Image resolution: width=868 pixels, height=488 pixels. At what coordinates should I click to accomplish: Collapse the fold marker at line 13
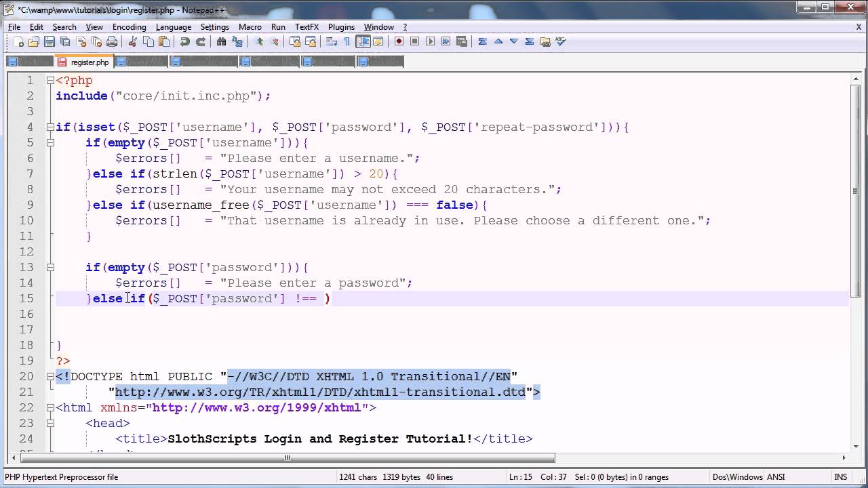50,267
